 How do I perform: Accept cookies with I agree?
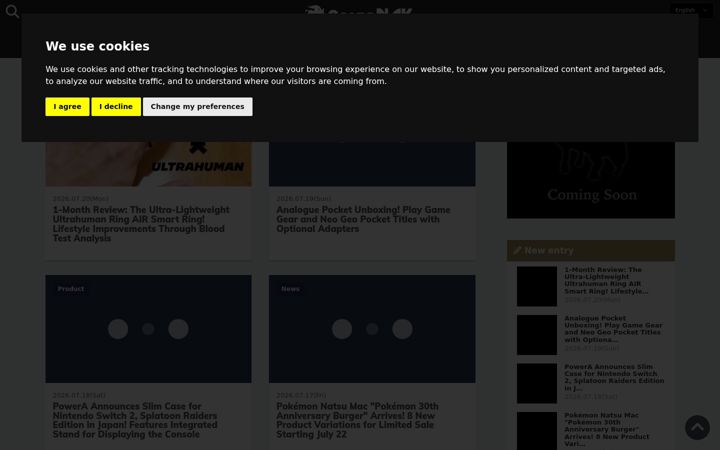pyautogui.click(x=67, y=107)
